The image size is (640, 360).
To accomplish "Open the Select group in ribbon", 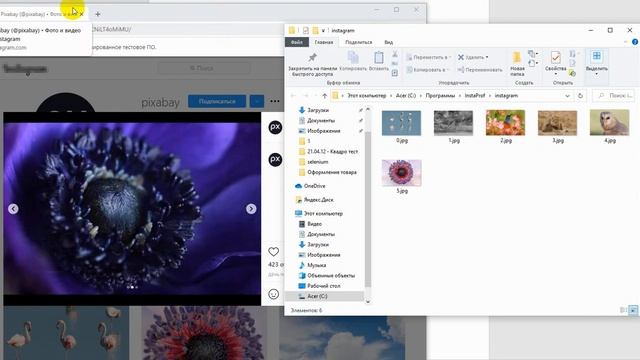I will (597, 62).
